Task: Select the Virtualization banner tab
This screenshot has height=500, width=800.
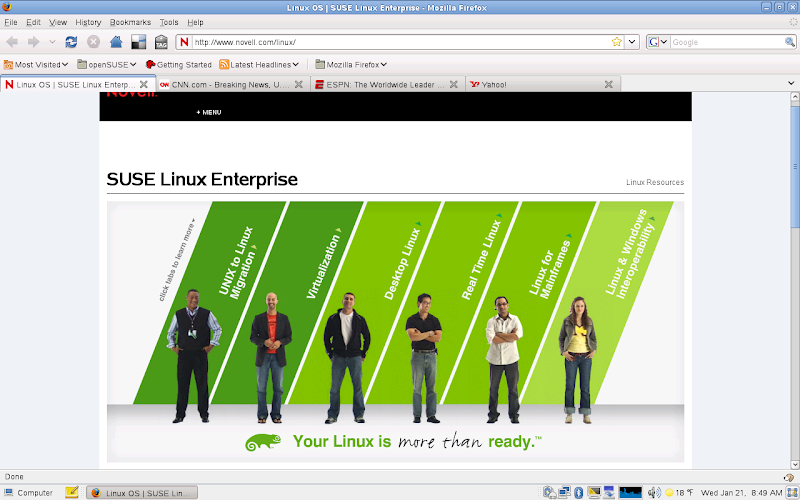Action: click(323, 264)
